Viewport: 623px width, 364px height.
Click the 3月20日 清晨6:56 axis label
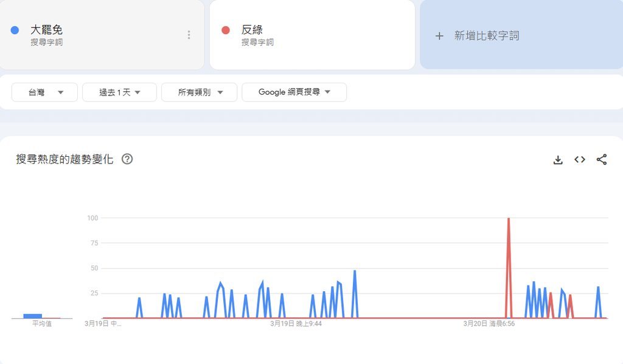coord(489,324)
